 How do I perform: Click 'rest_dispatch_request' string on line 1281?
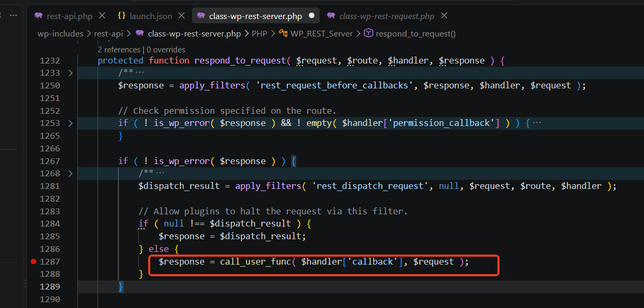point(370,186)
